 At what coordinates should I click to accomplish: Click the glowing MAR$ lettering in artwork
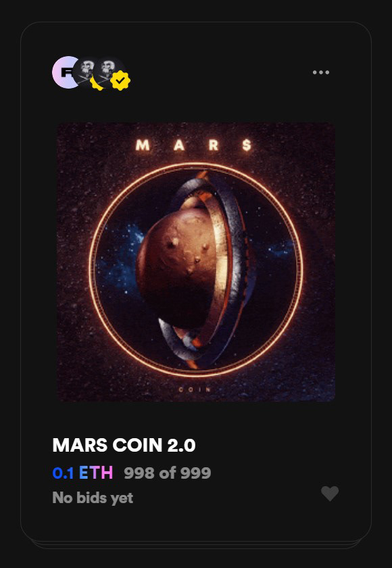pos(194,145)
